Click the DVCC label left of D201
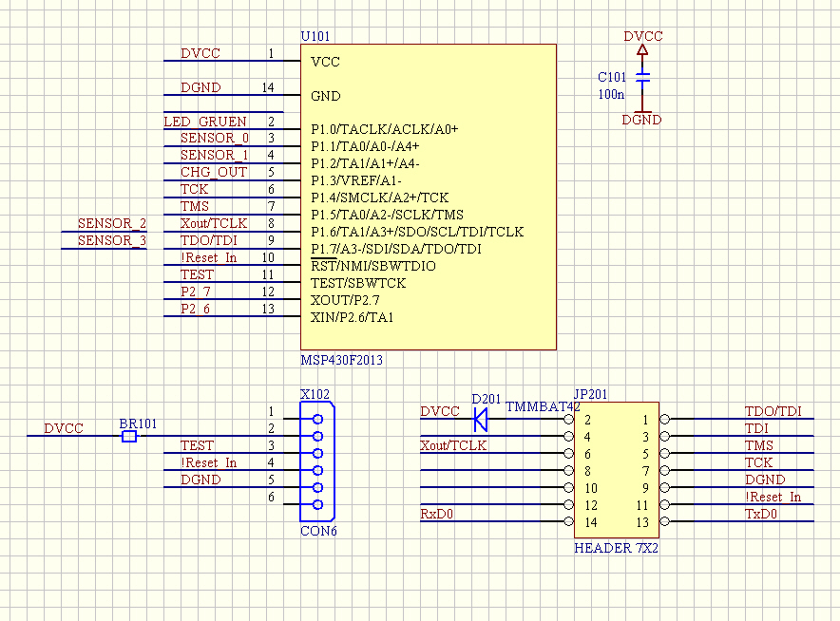Image resolution: width=840 pixels, height=621 pixels. pos(440,411)
